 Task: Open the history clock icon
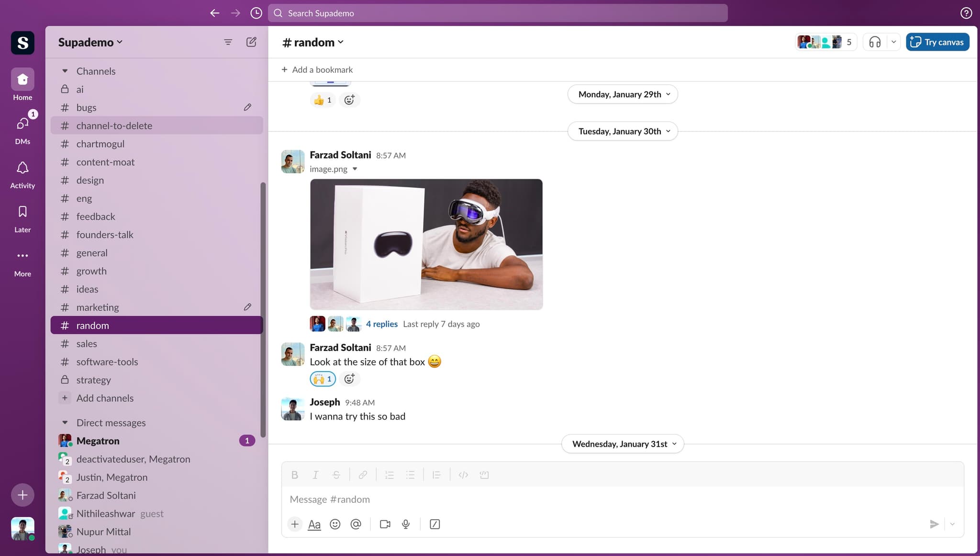[256, 13]
